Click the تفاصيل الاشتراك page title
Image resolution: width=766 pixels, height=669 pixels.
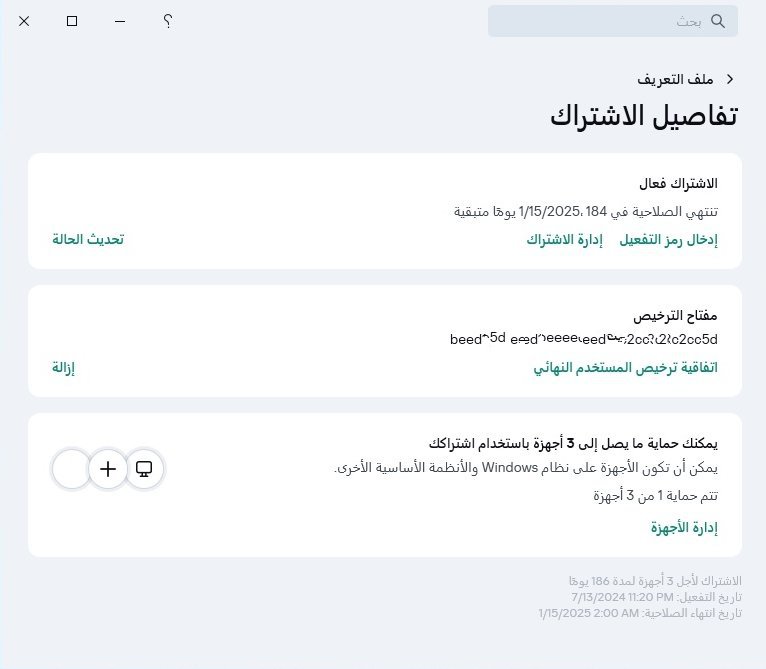coord(643,115)
